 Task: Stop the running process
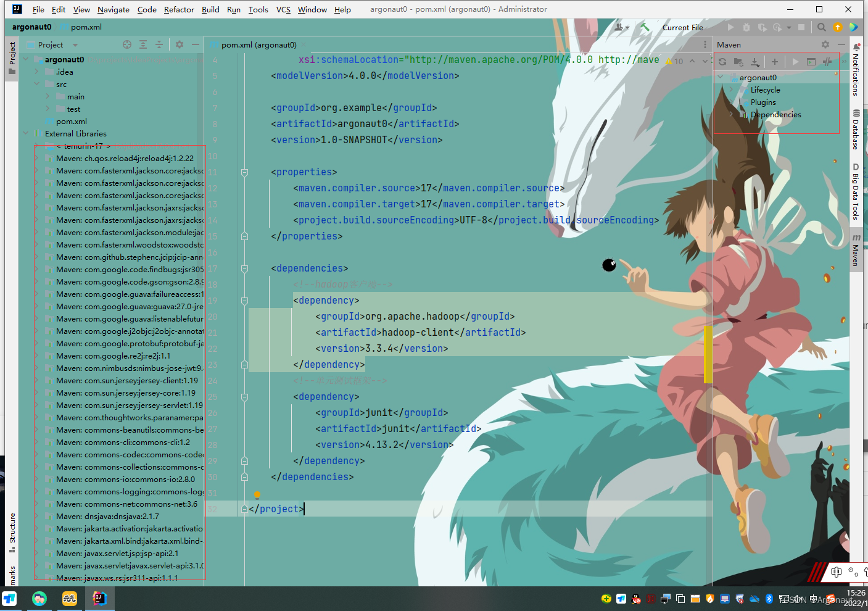click(801, 27)
